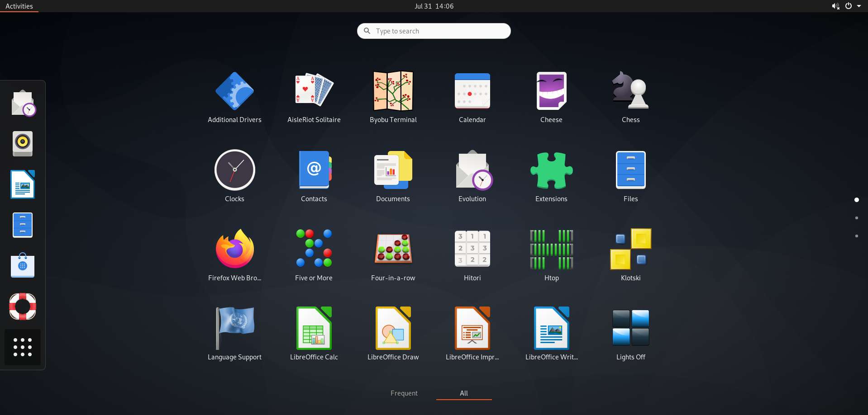Launch the Klotski puzzle game
Viewport: 868px width, 415px height.
point(630,249)
